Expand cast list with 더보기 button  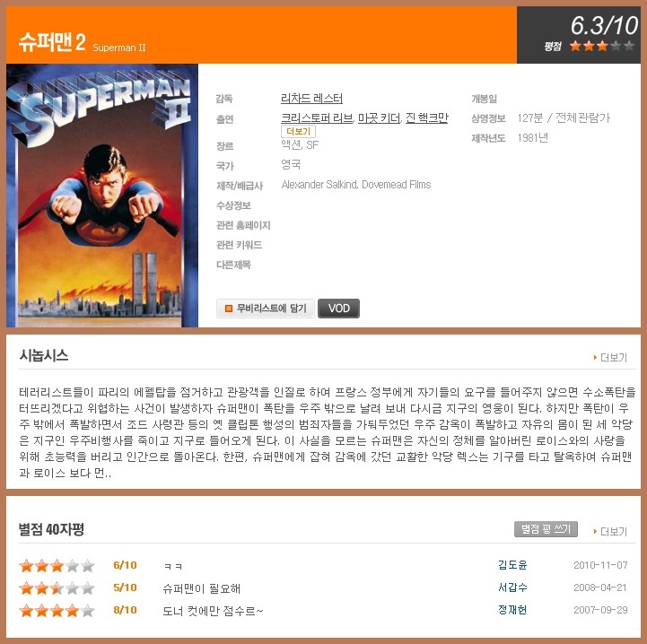(x=298, y=131)
